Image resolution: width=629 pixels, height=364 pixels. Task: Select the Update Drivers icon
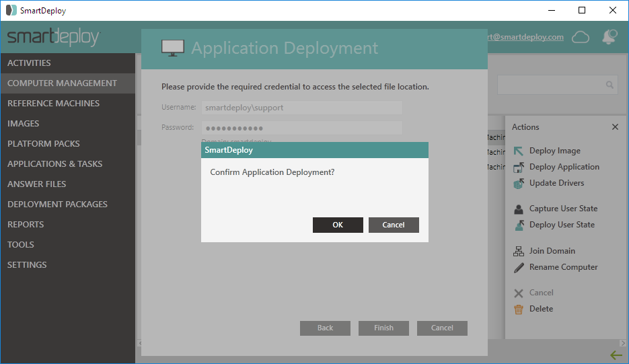tap(519, 184)
